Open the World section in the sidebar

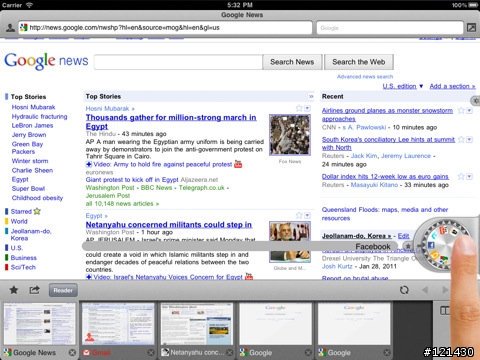[19, 221]
